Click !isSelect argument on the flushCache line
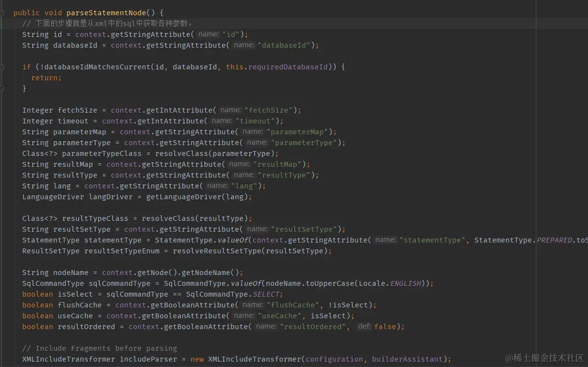 coord(347,305)
